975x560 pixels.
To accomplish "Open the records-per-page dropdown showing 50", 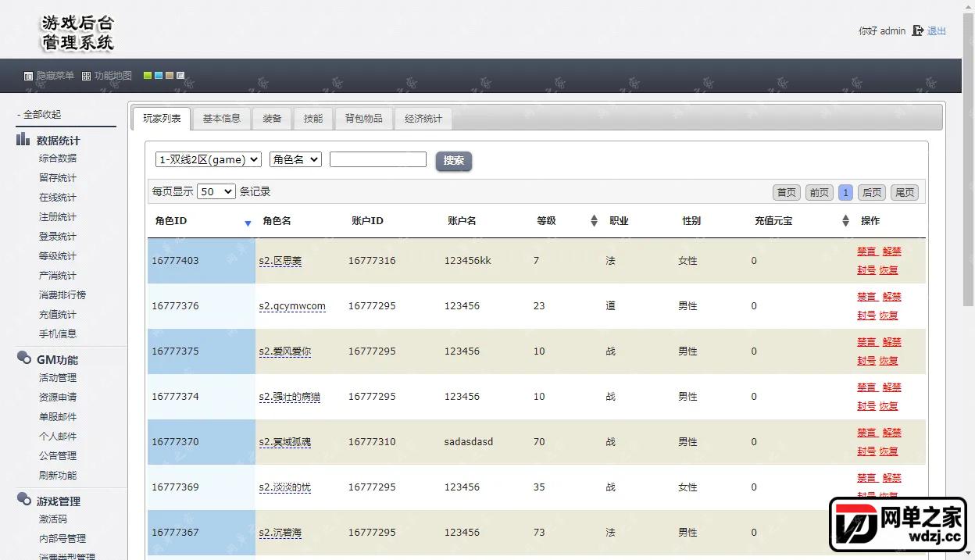I will click(216, 191).
